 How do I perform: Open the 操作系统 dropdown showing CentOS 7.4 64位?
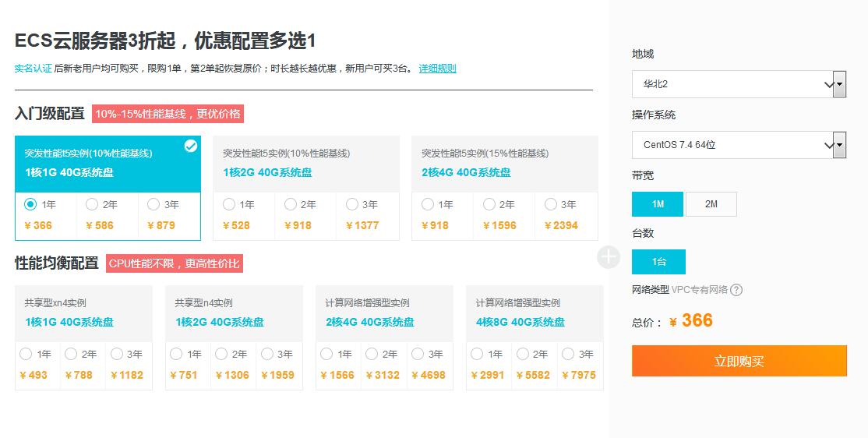click(739, 145)
